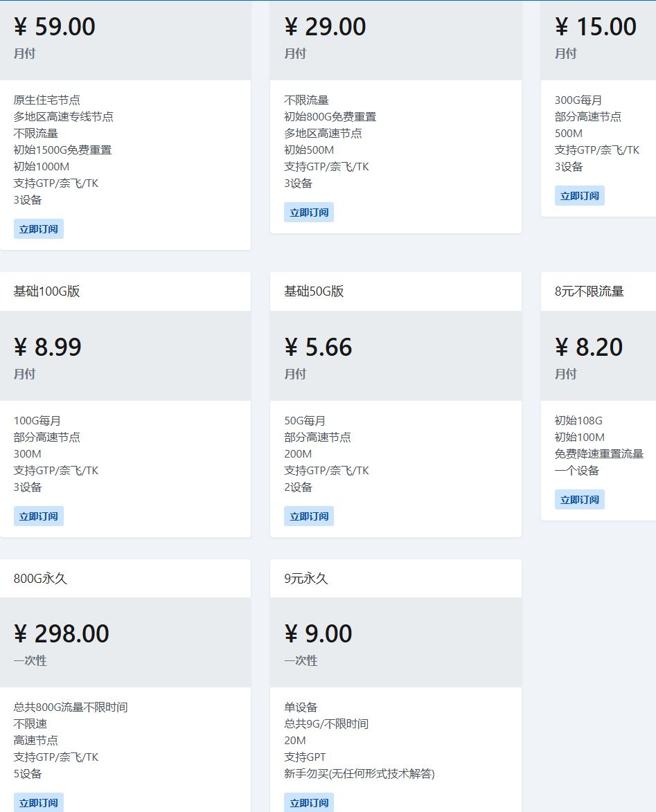
Task: Subscribe to the 8元不限流量 plan
Action: click(579, 500)
